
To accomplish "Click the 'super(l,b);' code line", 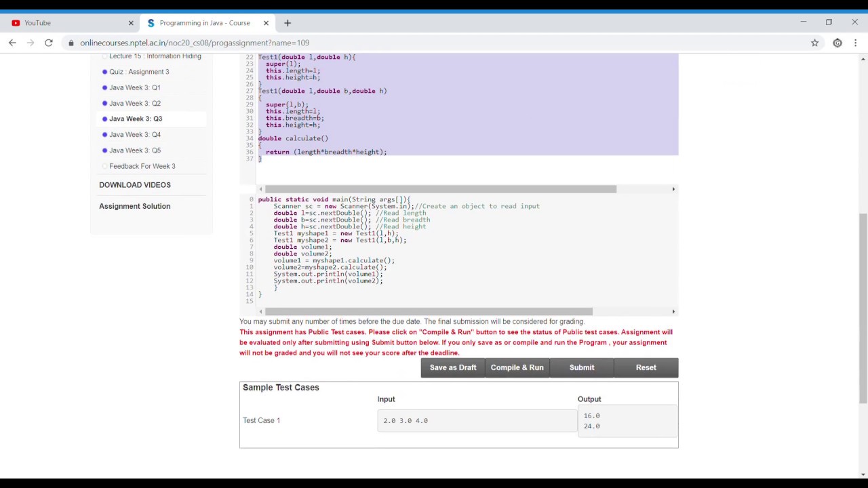I will (287, 104).
